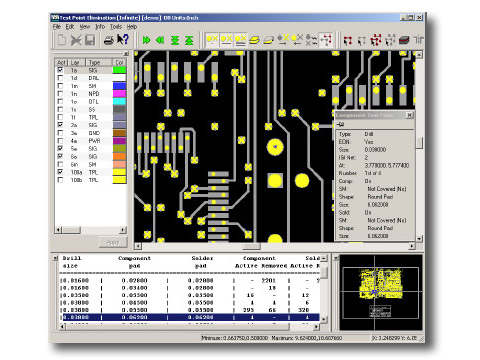Click the Apply button
The image size is (480, 360).
coord(113,242)
